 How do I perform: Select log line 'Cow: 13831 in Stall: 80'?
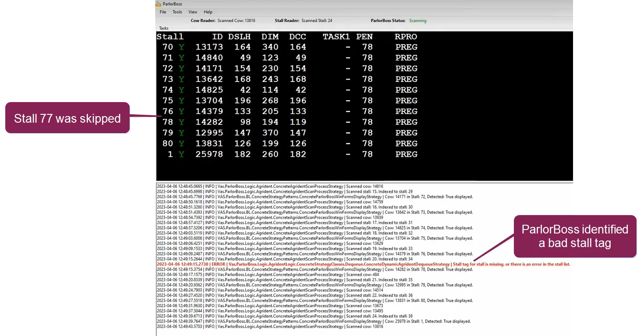click(x=315, y=301)
